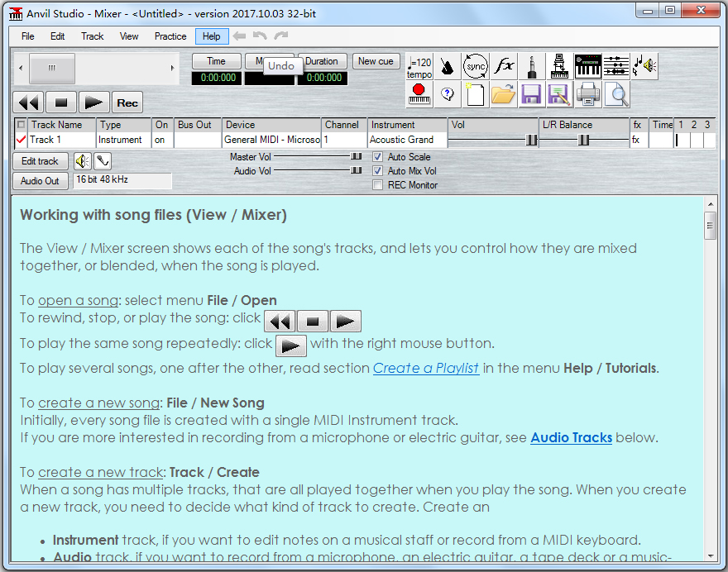Open the synthesizer keyboard icon
Screen dimensions: 728x572
tap(588, 67)
